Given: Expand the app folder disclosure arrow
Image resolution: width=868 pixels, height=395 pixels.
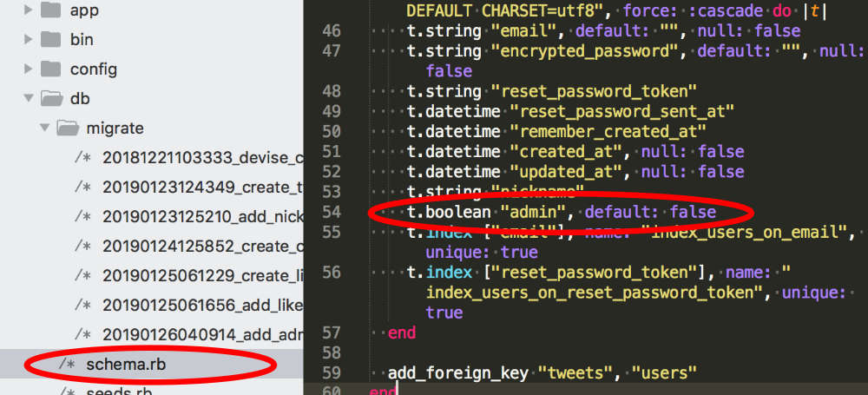Looking at the screenshot, I should click(x=28, y=10).
